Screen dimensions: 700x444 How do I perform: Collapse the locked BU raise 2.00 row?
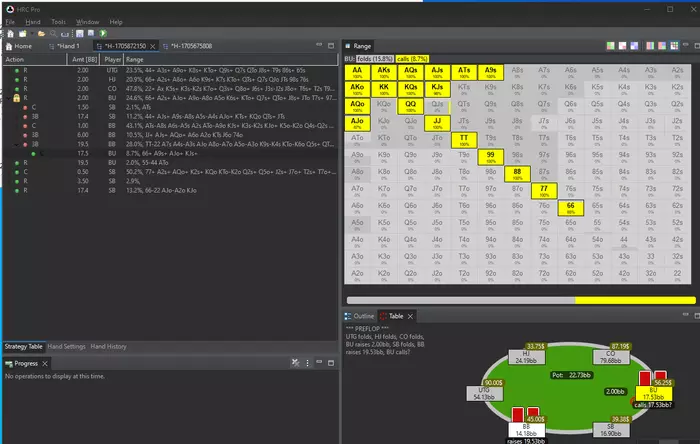[8, 98]
